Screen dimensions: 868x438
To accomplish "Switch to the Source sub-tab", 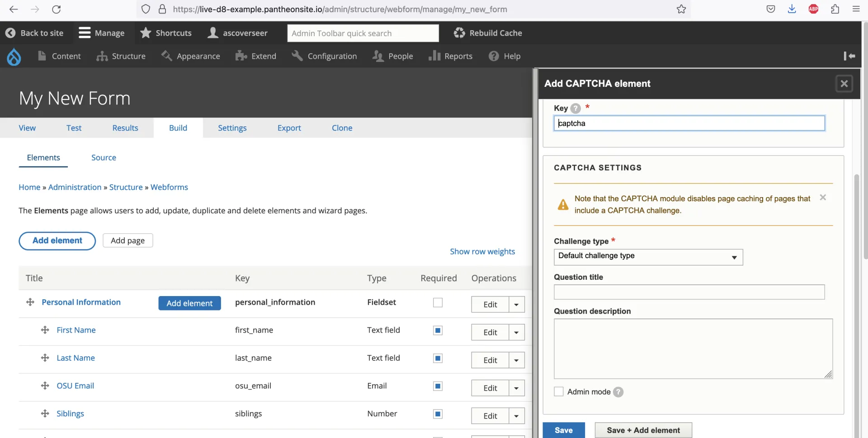I will point(104,158).
